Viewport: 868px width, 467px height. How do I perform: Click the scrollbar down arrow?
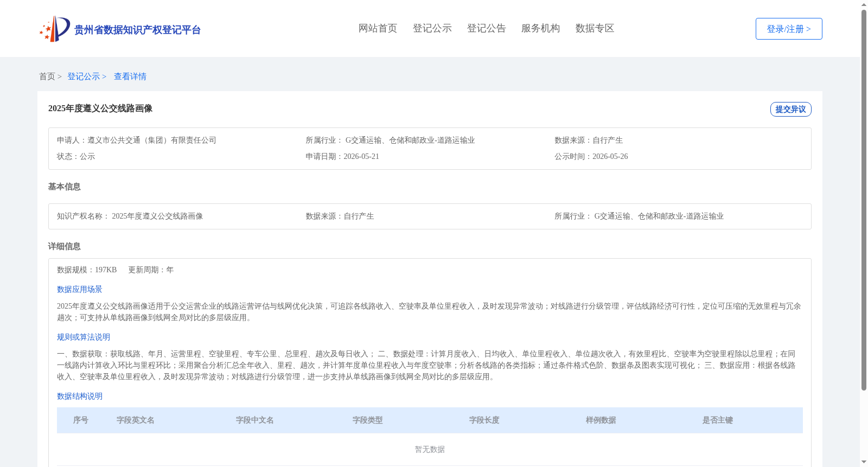(864, 463)
